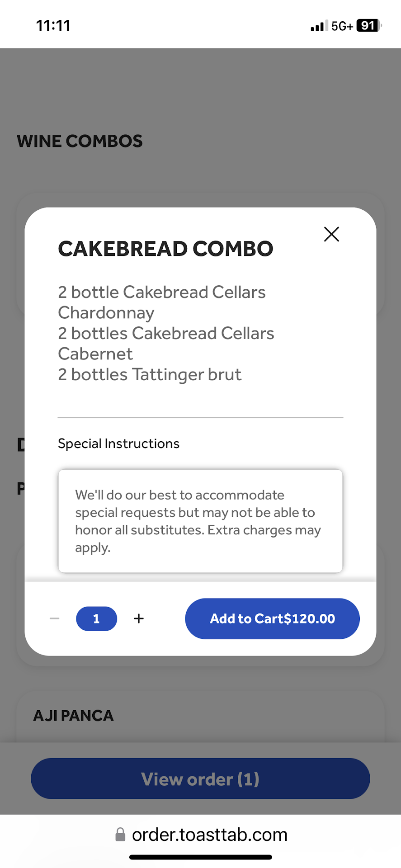
Task: Tap the 11:11 clock in status bar
Action: click(53, 26)
